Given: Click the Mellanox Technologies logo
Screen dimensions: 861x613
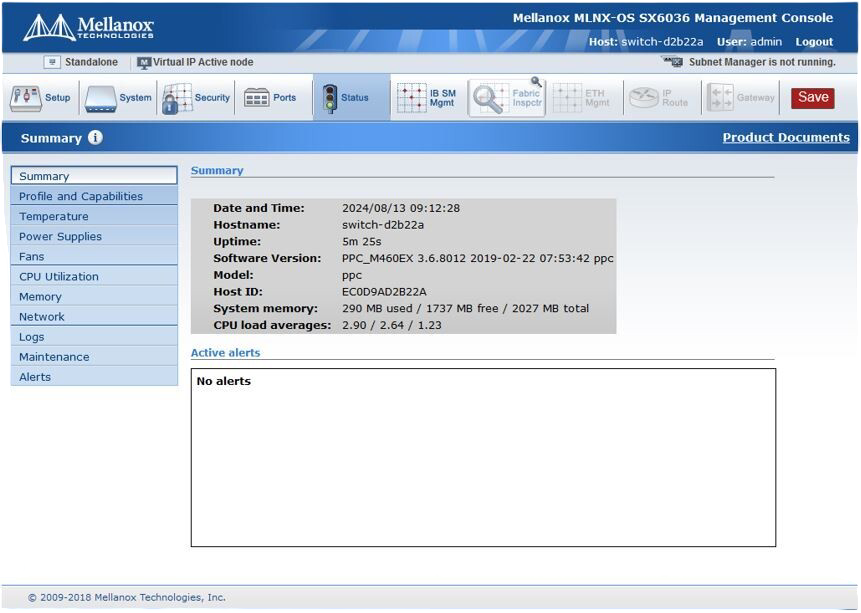Looking at the screenshot, I should point(88,27).
